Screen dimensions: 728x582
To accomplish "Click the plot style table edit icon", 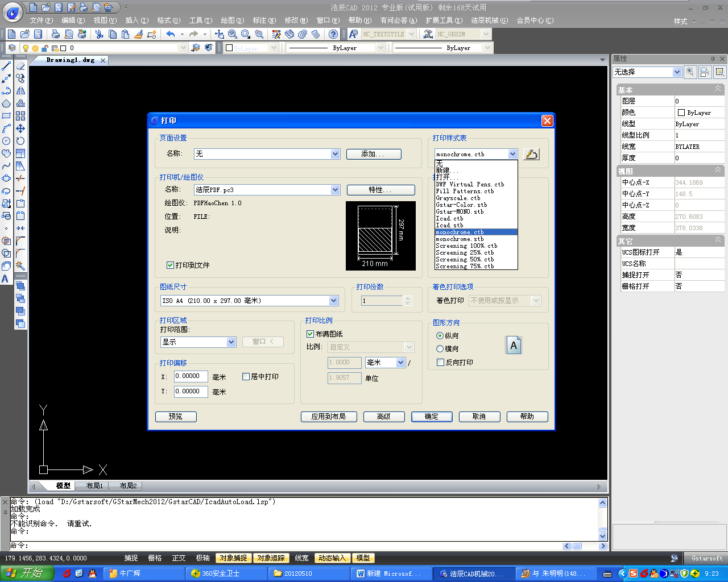I will pyautogui.click(x=531, y=154).
